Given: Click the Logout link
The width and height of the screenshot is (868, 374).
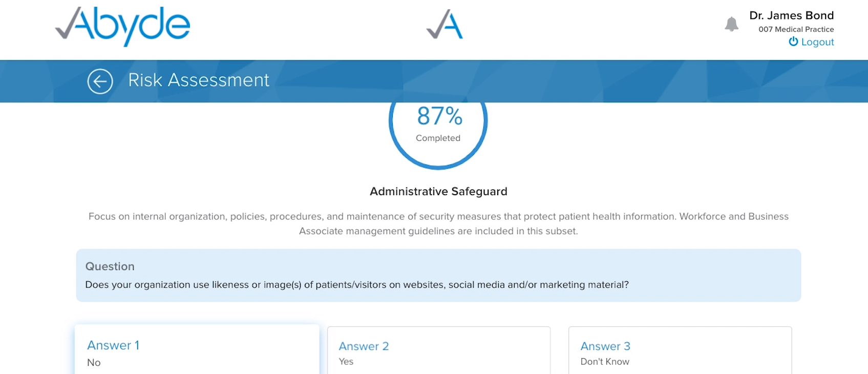Looking at the screenshot, I should pyautogui.click(x=817, y=42).
